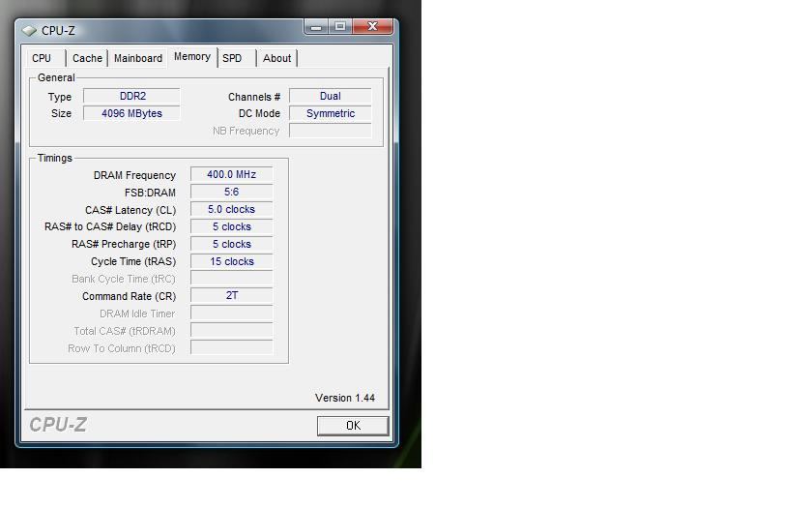Click the empty NB Frequency field

(x=331, y=131)
